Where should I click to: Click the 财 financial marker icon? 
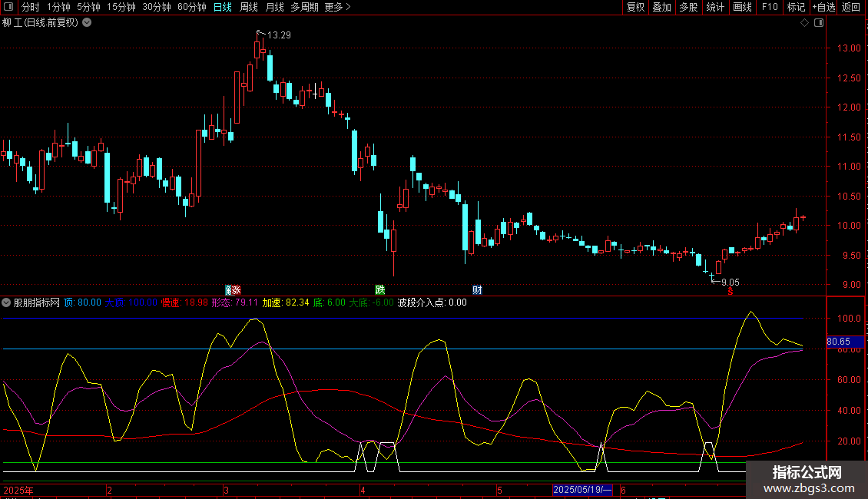477,289
